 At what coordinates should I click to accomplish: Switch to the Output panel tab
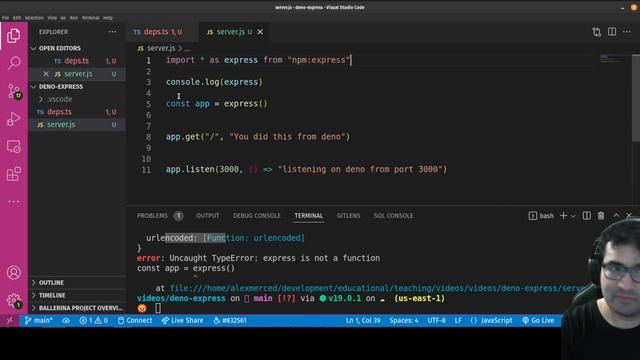click(207, 216)
